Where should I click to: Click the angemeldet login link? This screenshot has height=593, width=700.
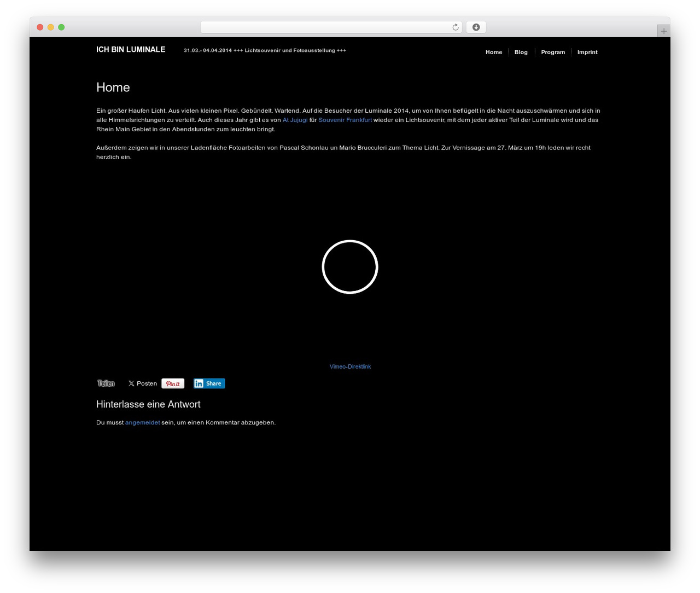click(142, 422)
